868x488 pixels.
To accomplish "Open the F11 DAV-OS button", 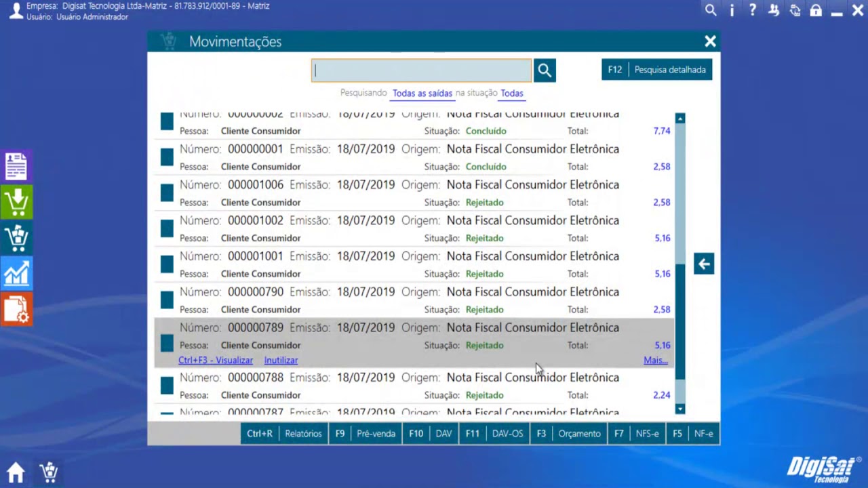I will (494, 434).
